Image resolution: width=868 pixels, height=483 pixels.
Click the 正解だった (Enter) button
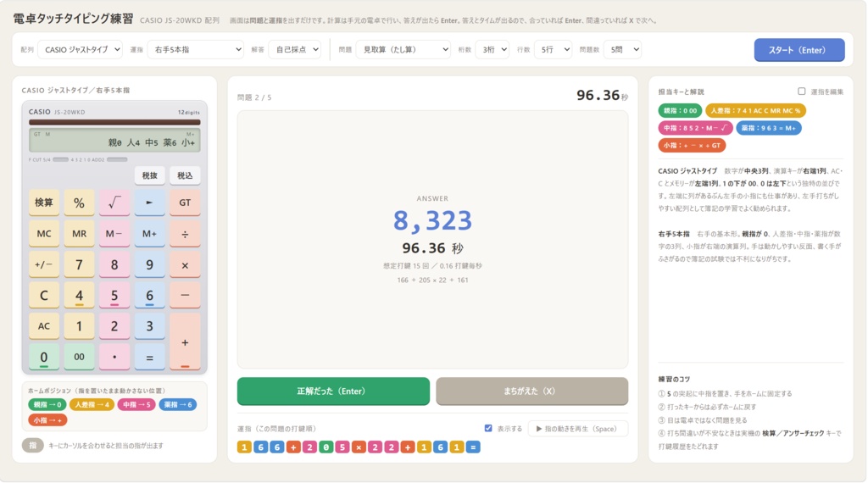coord(333,391)
